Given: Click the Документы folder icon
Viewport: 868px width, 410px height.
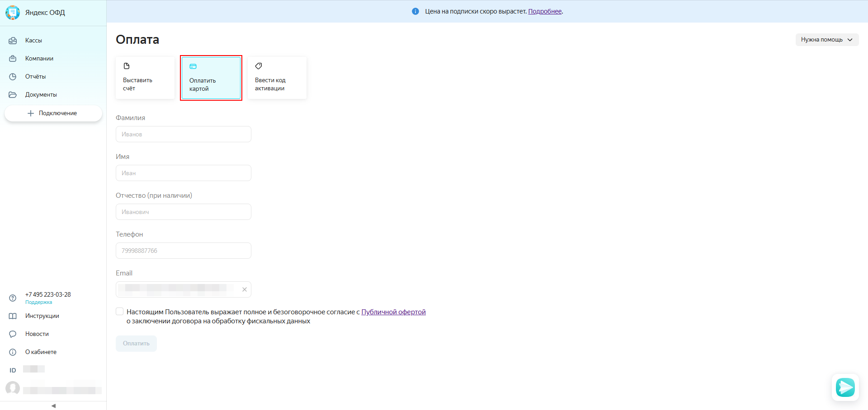Looking at the screenshot, I should pyautogui.click(x=13, y=95).
